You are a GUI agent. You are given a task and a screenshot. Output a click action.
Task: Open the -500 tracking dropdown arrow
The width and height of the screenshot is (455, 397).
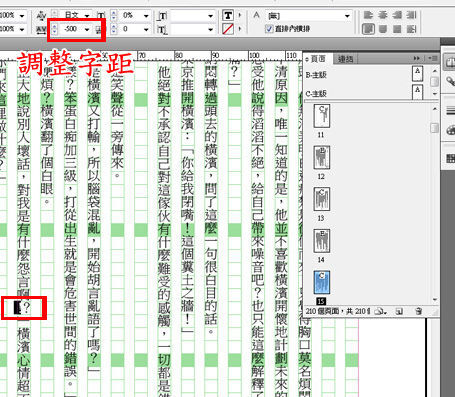[x=87, y=30]
